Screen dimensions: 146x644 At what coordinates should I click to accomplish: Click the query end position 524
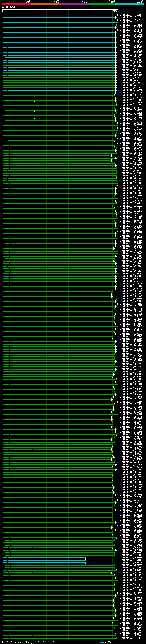click(x=115, y=11)
